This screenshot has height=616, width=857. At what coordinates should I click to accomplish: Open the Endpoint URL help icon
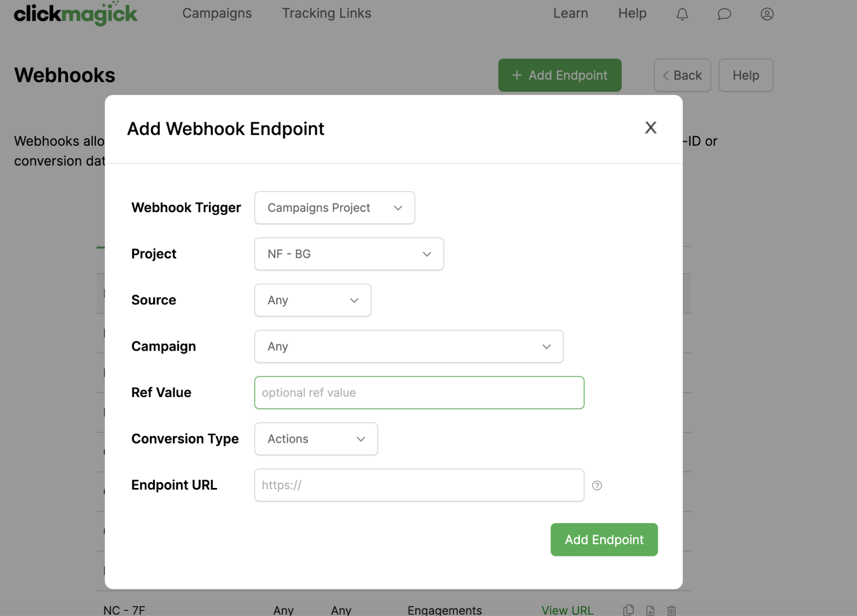597,485
